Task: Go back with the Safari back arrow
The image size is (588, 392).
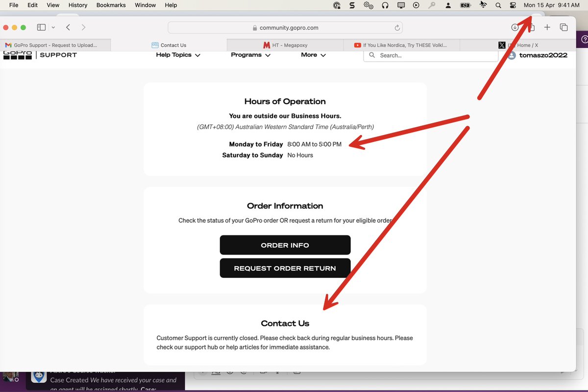Action: (68, 27)
